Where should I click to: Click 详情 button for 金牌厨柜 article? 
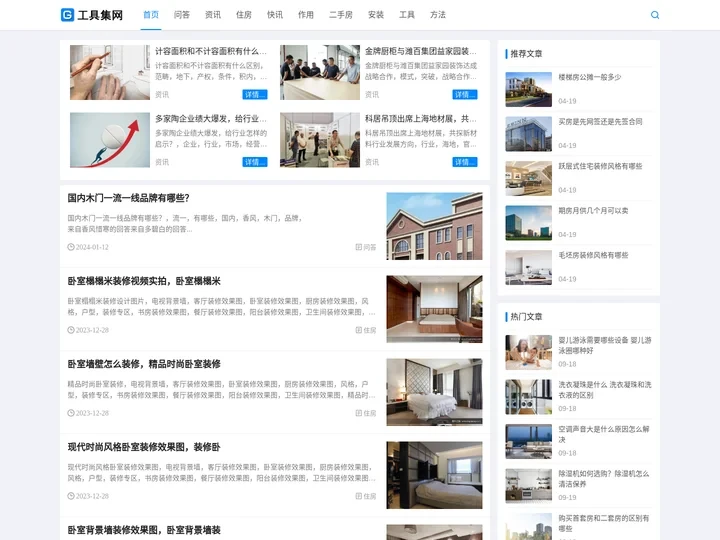coord(465,95)
